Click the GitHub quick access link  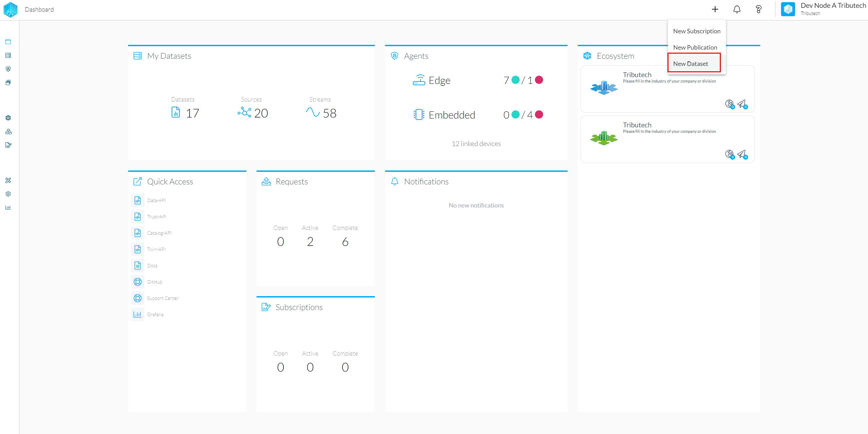pyautogui.click(x=155, y=282)
